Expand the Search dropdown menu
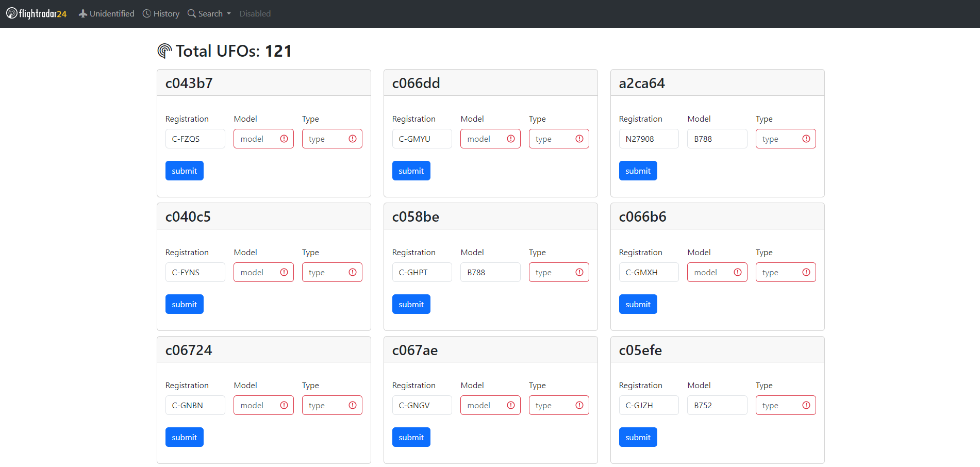The height and width of the screenshot is (467, 980). click(x=209, y=13)
